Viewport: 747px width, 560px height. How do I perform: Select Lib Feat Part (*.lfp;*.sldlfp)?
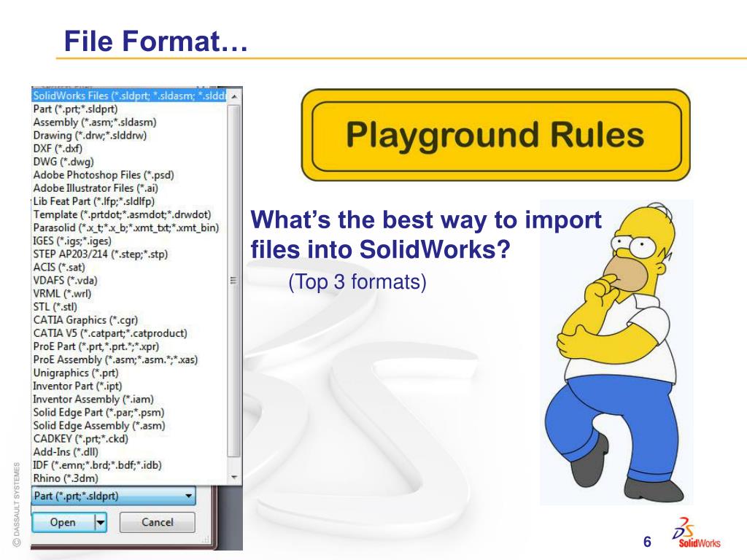coord(130,201)
